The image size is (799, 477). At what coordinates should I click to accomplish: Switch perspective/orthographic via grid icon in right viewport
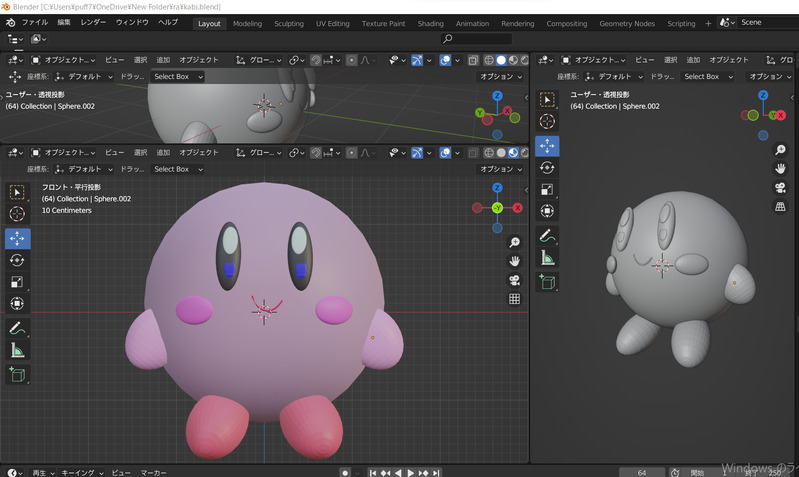pyautogui.click(x=780, y=206)
